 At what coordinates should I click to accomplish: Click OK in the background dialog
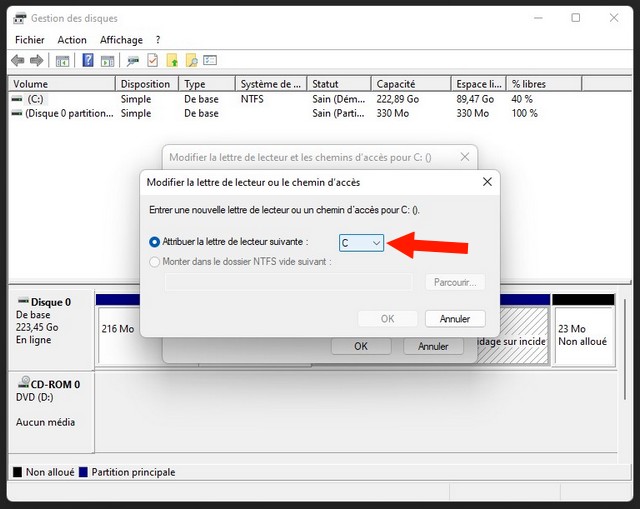(x=361, y=346)
